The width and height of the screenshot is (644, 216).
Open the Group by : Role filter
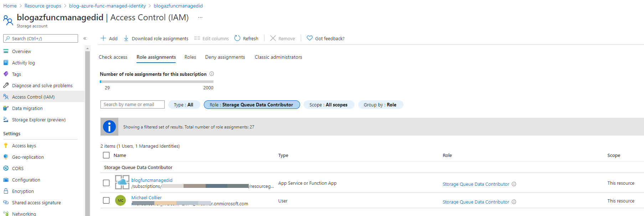[380, 105]
